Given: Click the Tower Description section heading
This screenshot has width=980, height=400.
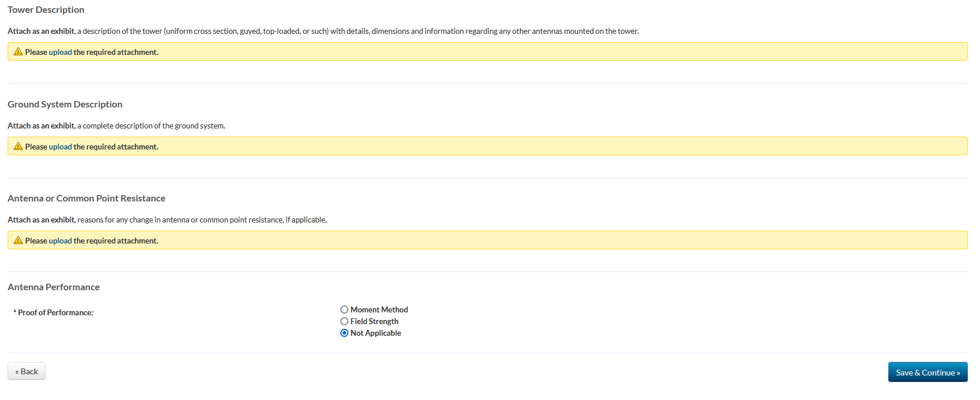Looking at the screenshot, I should (46, 10).
